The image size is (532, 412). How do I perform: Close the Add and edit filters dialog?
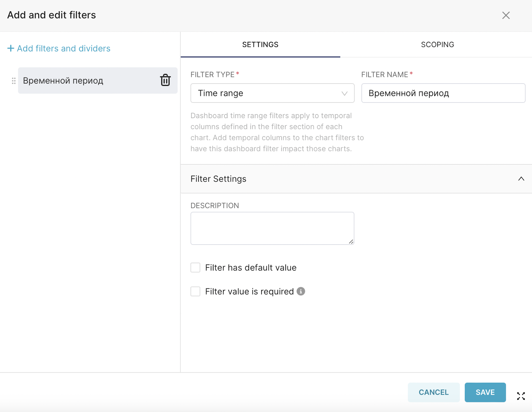pyautogui.click(x=506, y=15)
